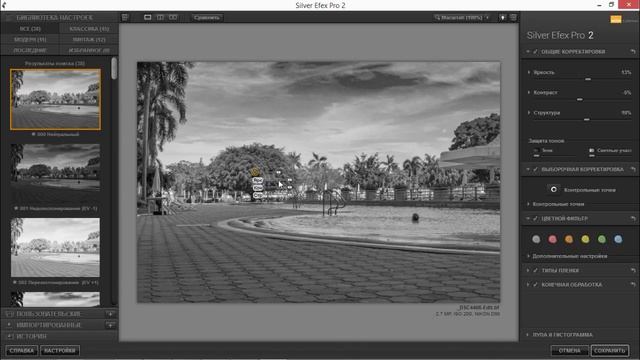Collapse the Выборочная корректировка section

(528, 169)
